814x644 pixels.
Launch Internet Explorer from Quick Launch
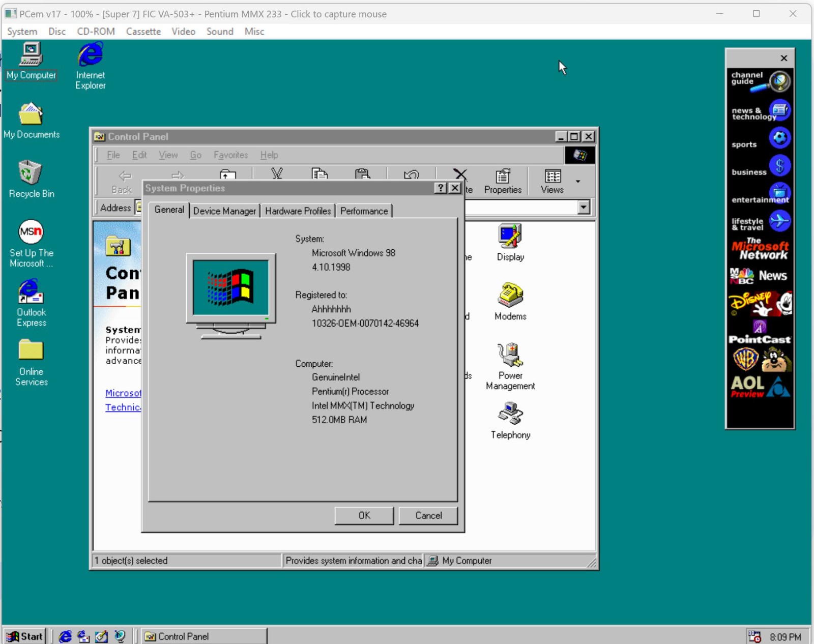[65, 636]
